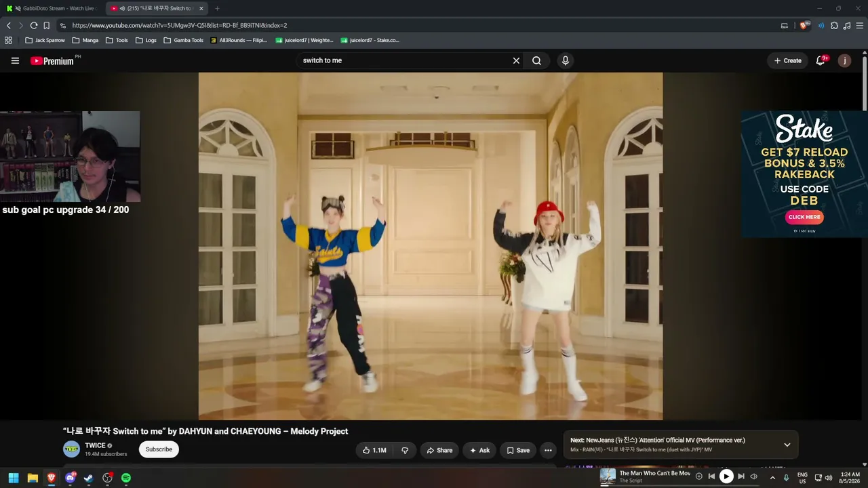Click the Brave Shields lion icon
868x488 pixels.
[x=805, y=26]
